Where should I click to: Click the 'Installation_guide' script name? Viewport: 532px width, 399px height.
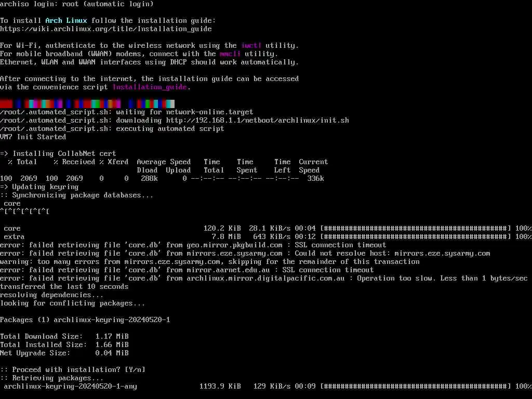coord(150,87)
